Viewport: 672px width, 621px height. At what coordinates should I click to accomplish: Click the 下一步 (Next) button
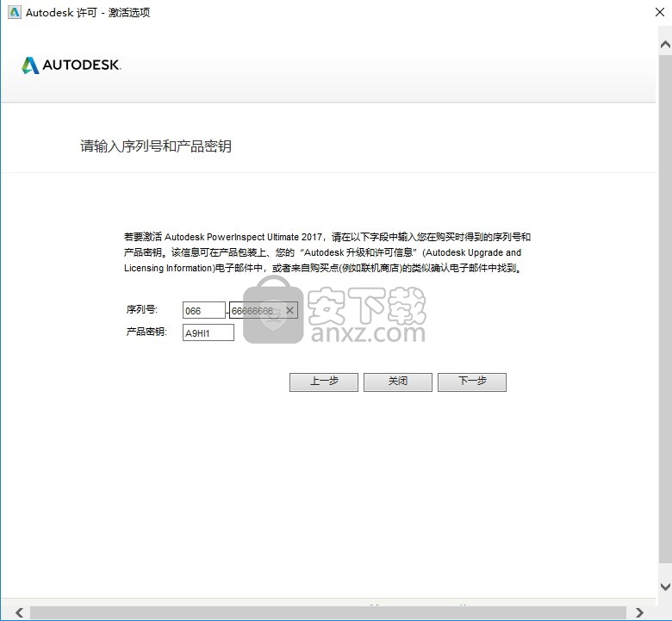tap(472, 382)
